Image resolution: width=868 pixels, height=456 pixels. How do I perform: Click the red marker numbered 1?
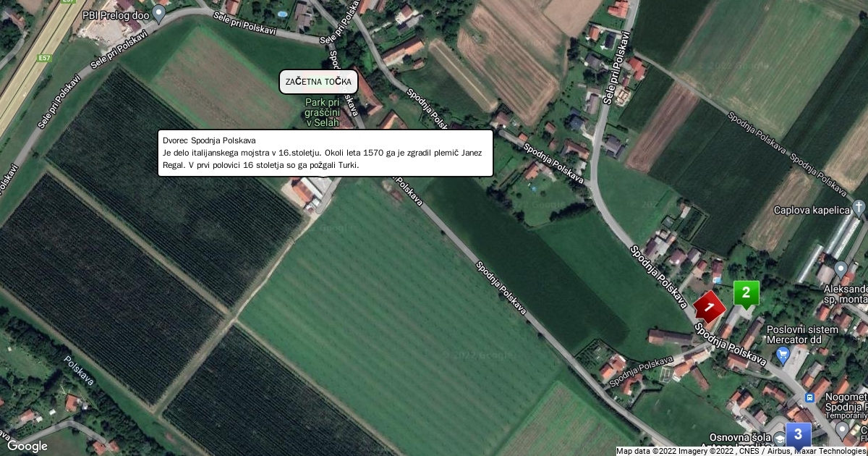(710, 307)
